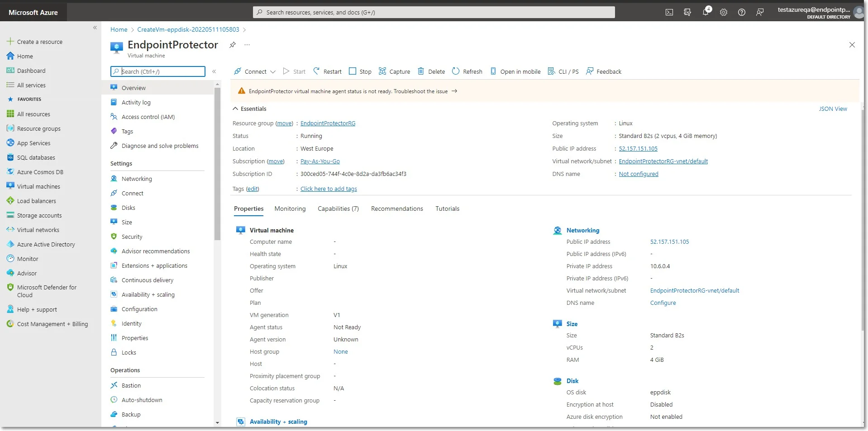Open Resource groups in sidebar
868x431 pixels.
38,128
